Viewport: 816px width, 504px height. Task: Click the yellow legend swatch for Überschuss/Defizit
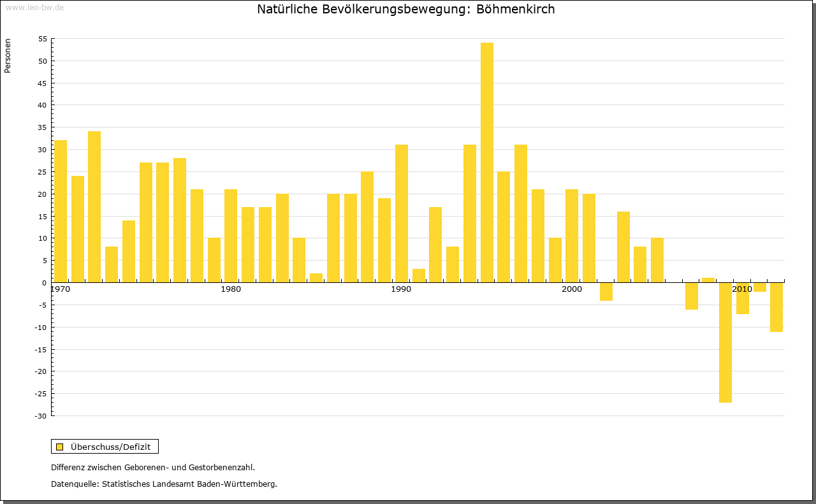coord(59,447)
